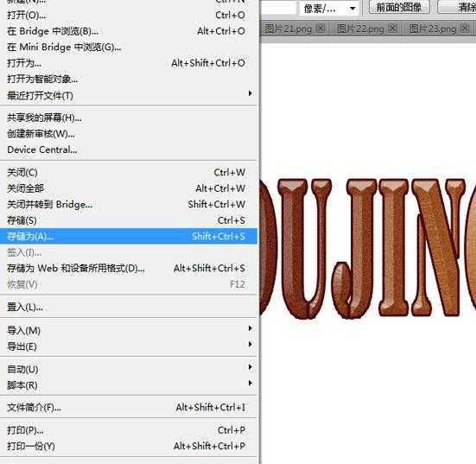The image size is (476, 464).
Task: Select 在 Bridge 中浏览(B)... menu entry
Action: point(129,31)
